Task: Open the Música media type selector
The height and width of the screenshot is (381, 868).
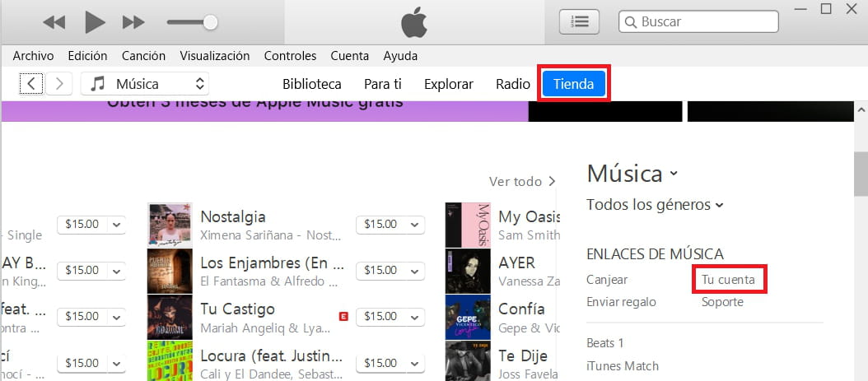Action: (145, 83)
